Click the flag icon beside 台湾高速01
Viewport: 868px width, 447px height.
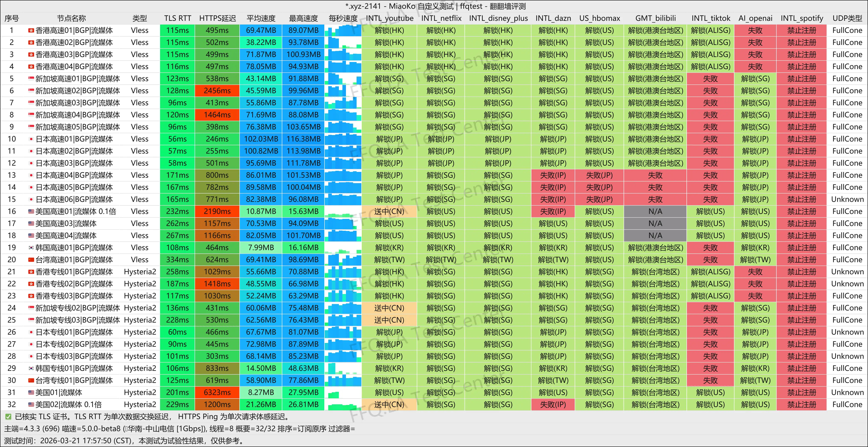(31, 260)
